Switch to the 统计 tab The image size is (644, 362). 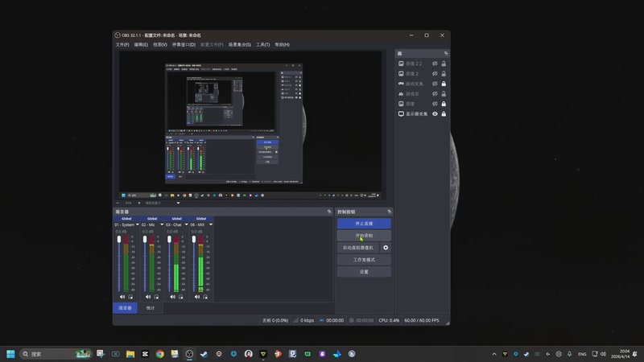(151, 308)
